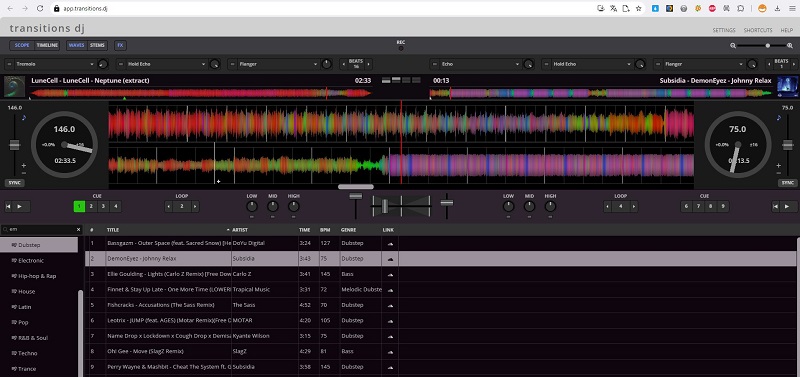The image size is (800, 377).
Task: Turn the right deck LOW EQ knob
Action: [x=509, y=207]
